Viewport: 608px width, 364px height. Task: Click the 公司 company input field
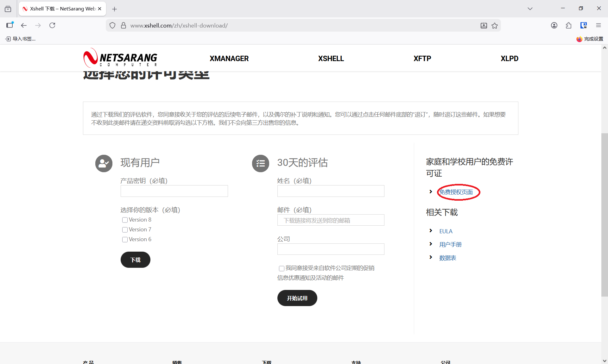[x=331, y=249]
